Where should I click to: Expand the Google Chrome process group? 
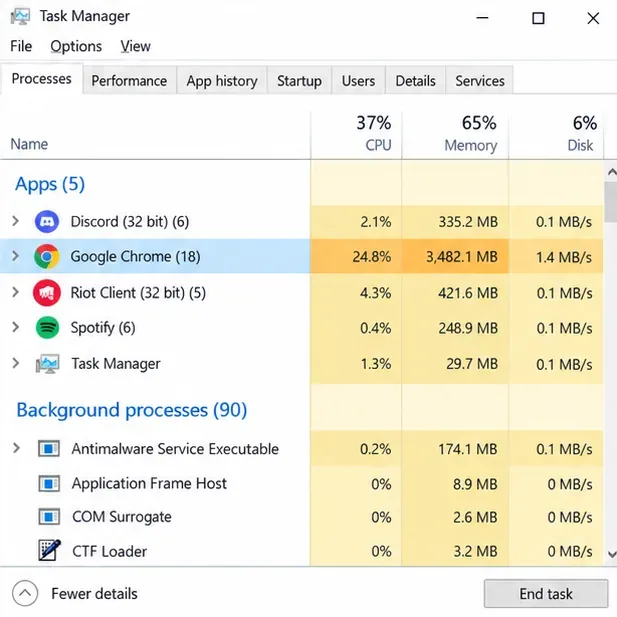pos(15,256)
